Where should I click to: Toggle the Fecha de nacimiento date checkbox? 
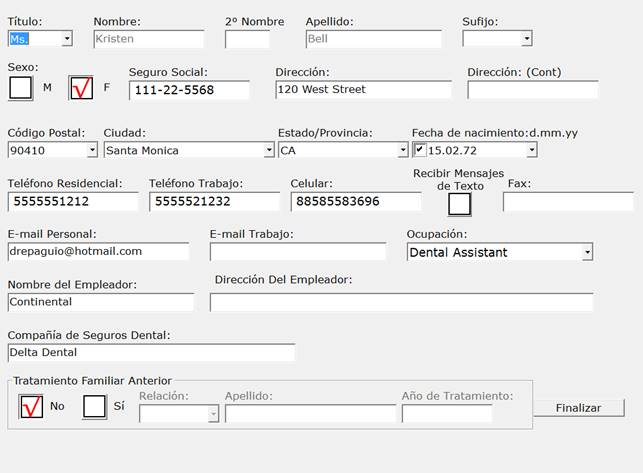(x=419, y=150)
